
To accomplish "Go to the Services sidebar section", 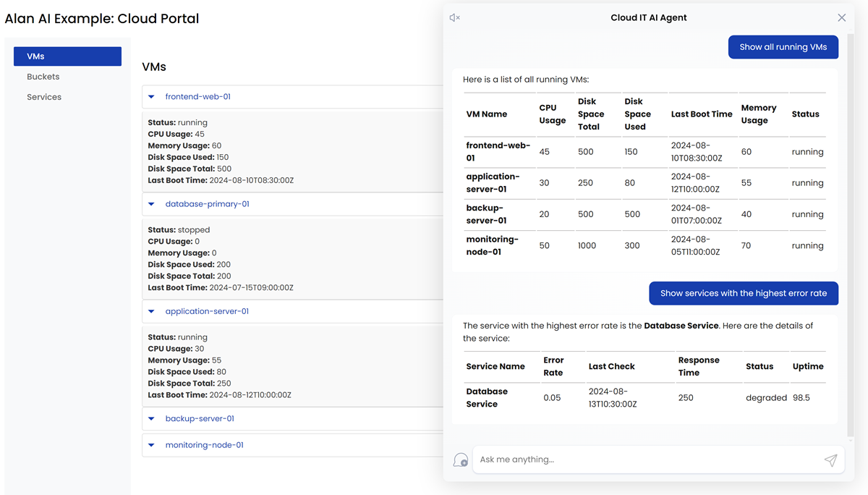I will tap(44, 97).
